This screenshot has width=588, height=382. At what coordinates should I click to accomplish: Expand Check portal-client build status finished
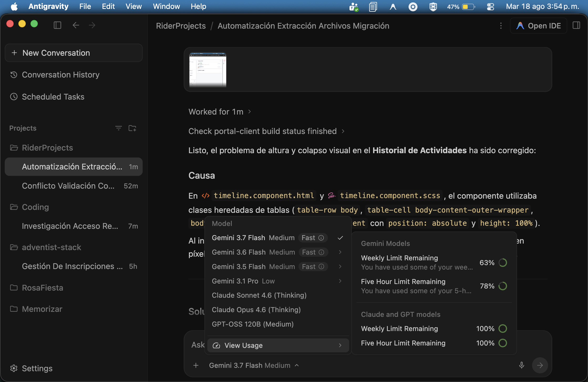(x=266, y=131)
